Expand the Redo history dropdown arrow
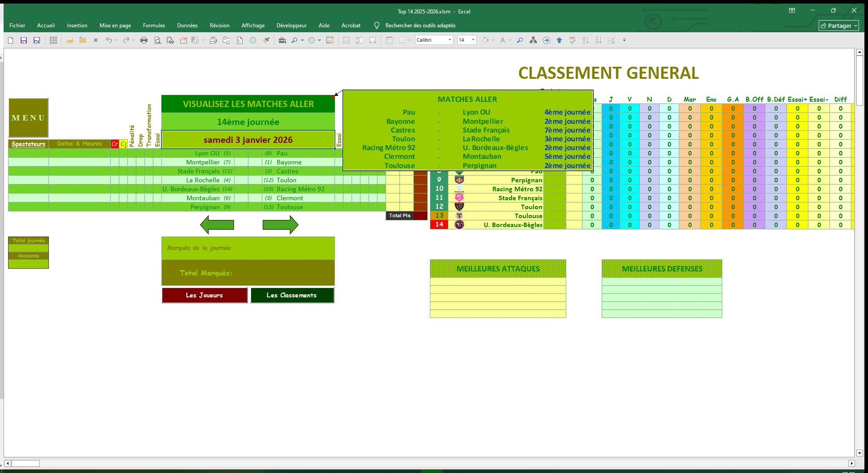Screen dimensions: 868x473 pos(134,40)
